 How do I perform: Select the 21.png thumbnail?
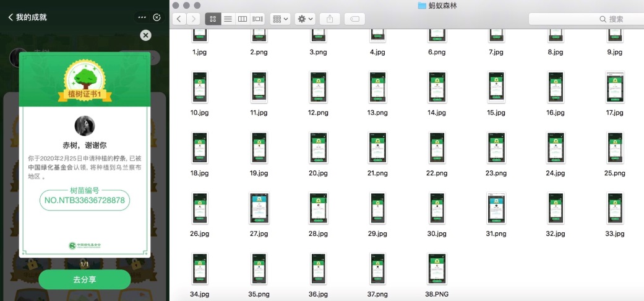[377, 147]
